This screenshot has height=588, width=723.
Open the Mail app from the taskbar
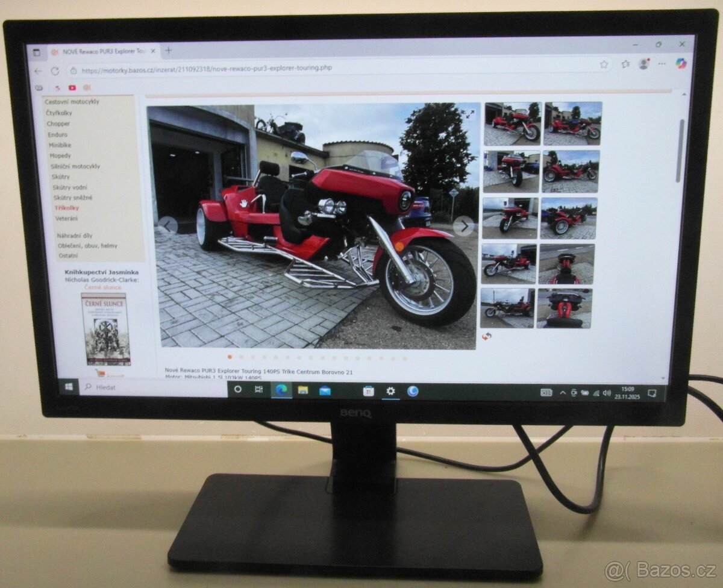tap(325, 391)
